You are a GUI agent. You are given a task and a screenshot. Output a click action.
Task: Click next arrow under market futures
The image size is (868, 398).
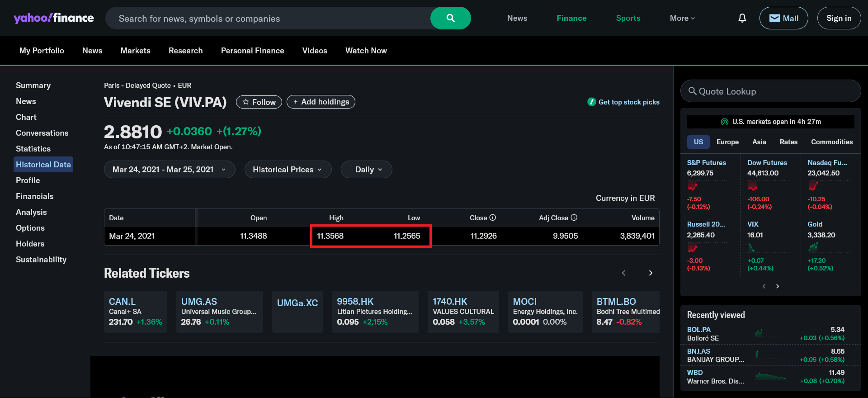pos(778,286)
